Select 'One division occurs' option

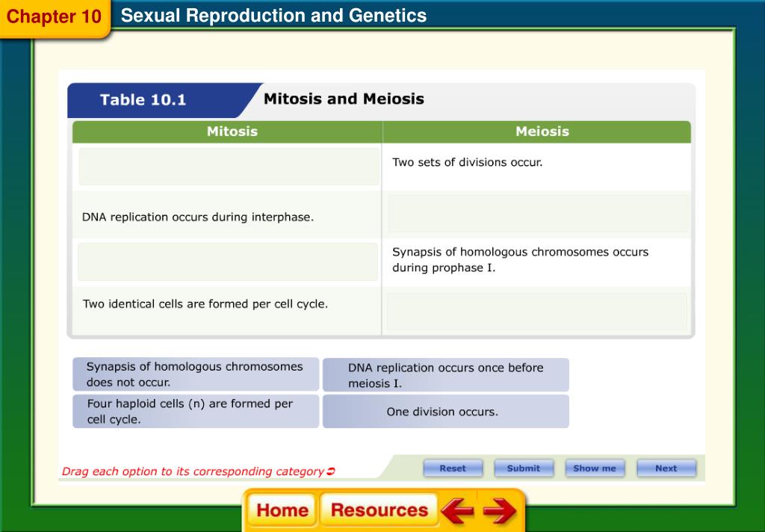[x=446, y=412]
